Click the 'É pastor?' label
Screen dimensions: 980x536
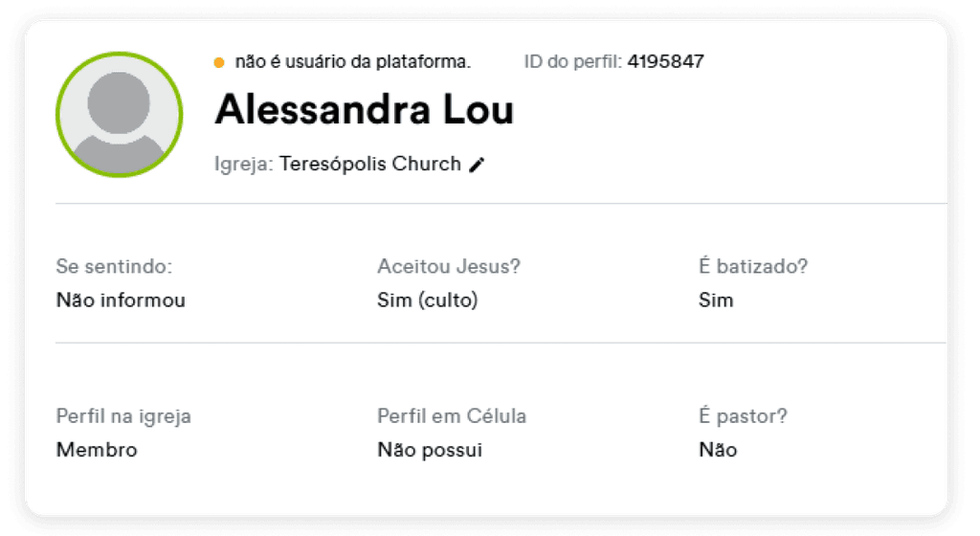pos(743,416)
